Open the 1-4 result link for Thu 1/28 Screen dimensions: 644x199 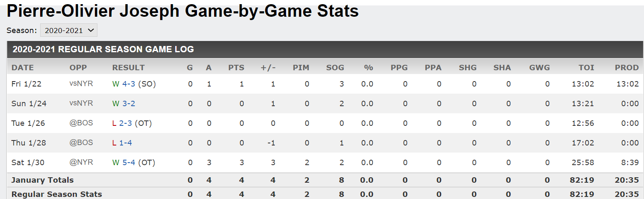pyautogui.click(x=126, y=143)
